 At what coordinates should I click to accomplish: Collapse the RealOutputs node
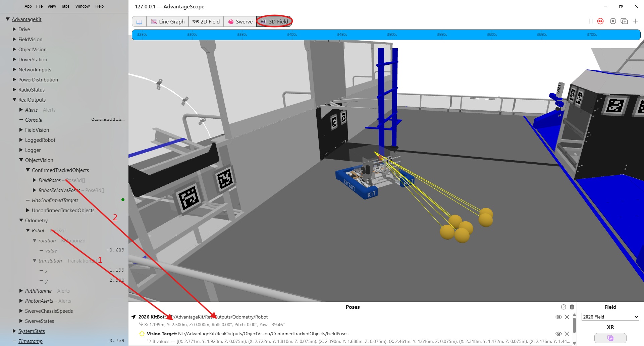14,100
